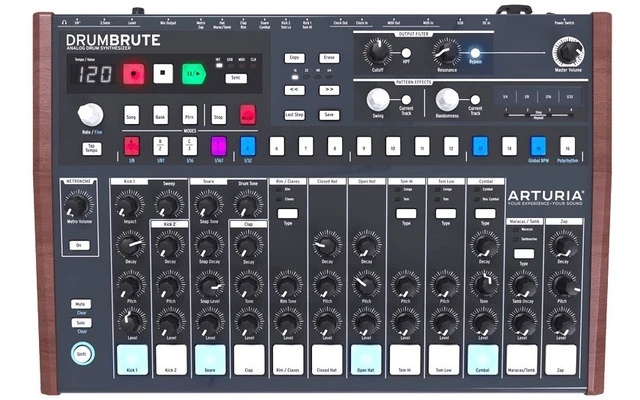
Task: Switch to Song mode
Action: (131, 116)
